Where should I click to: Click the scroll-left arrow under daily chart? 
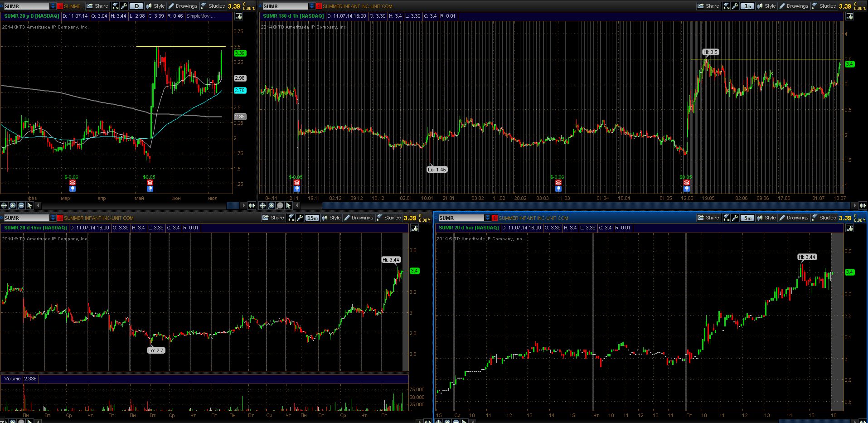click(x=39, y=205)
